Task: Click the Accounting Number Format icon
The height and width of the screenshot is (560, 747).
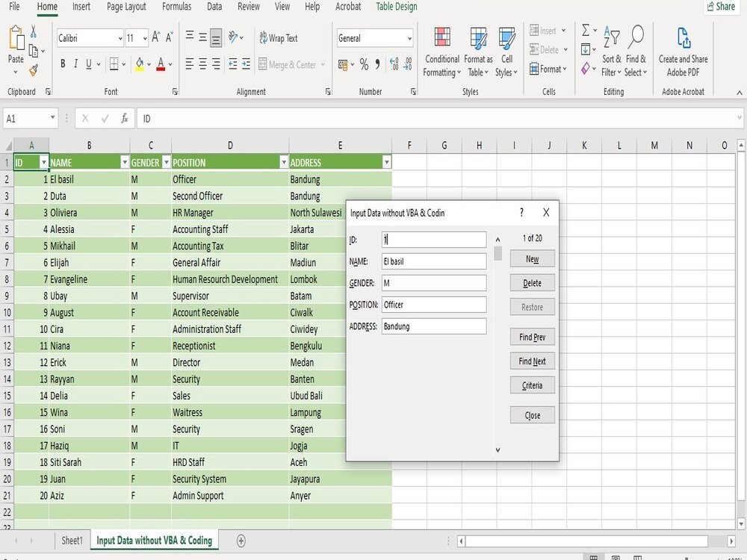Action: 343,64
